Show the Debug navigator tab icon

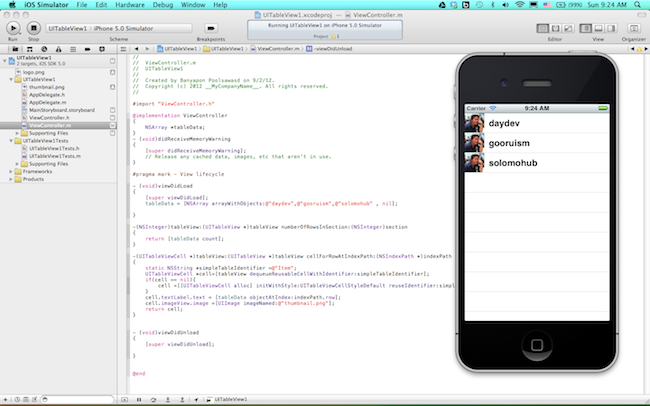(73, 49)
